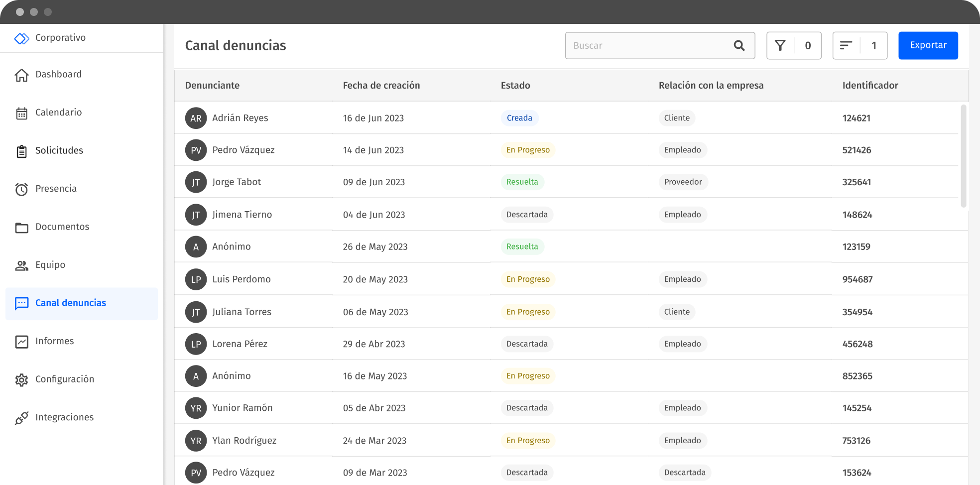Viewport: 980px width, 485px height.
Task: Open Presencia clock icon
Action: [21, 189]
